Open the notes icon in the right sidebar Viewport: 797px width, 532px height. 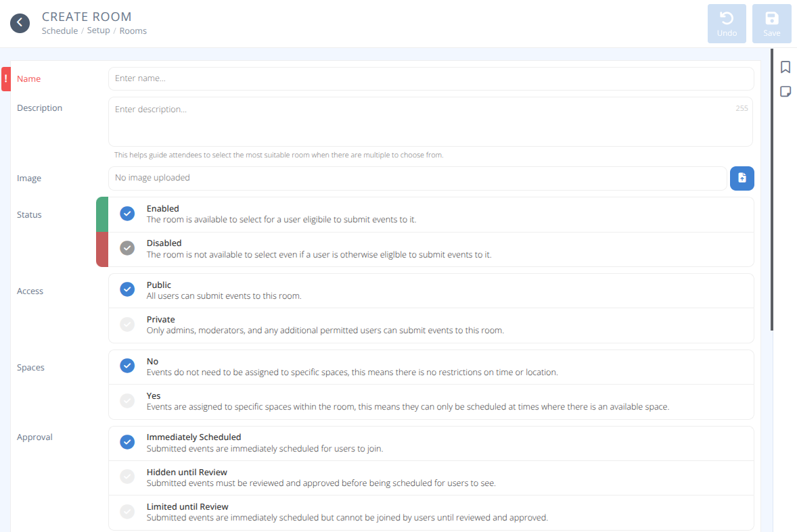pyautogui.click(x=785, y=91)
